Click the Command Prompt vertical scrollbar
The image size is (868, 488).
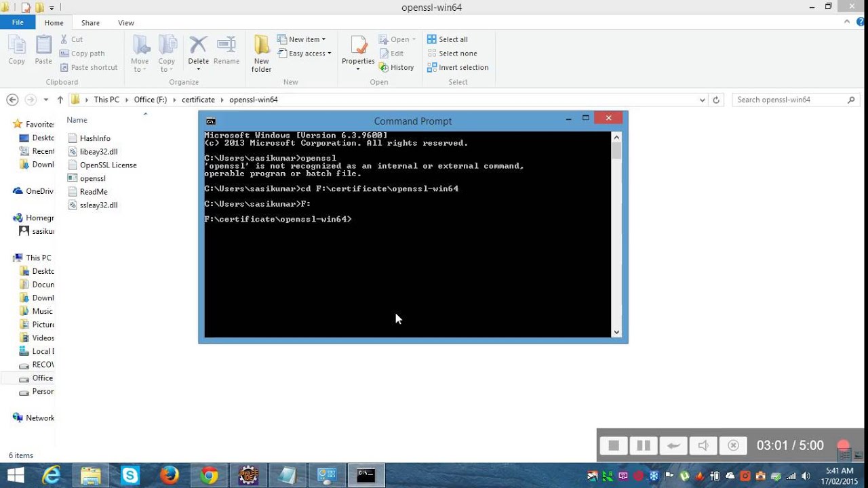616,233
